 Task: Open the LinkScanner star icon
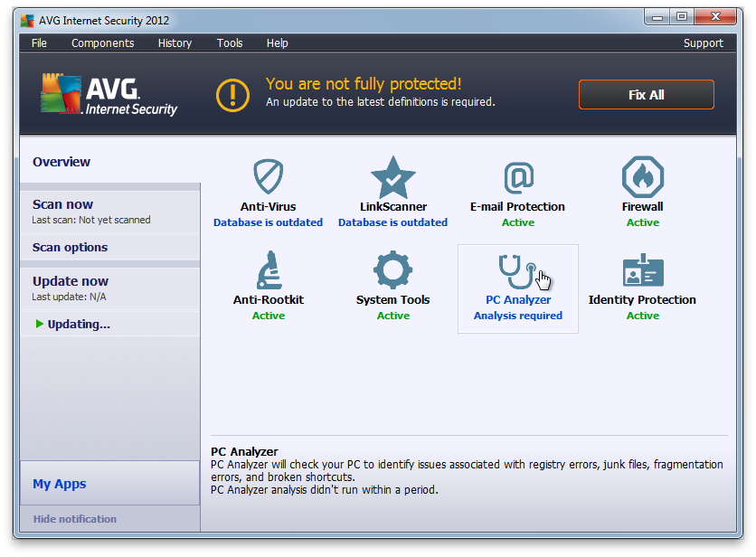tap(393, 177)
